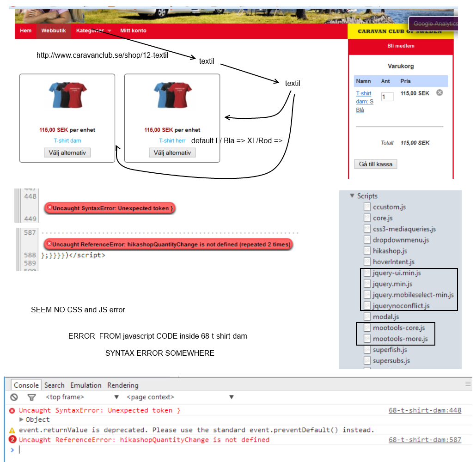Open the console filter
Viewport: 476px width, 462px height.
pyautogui.click(x=31, y=397)
